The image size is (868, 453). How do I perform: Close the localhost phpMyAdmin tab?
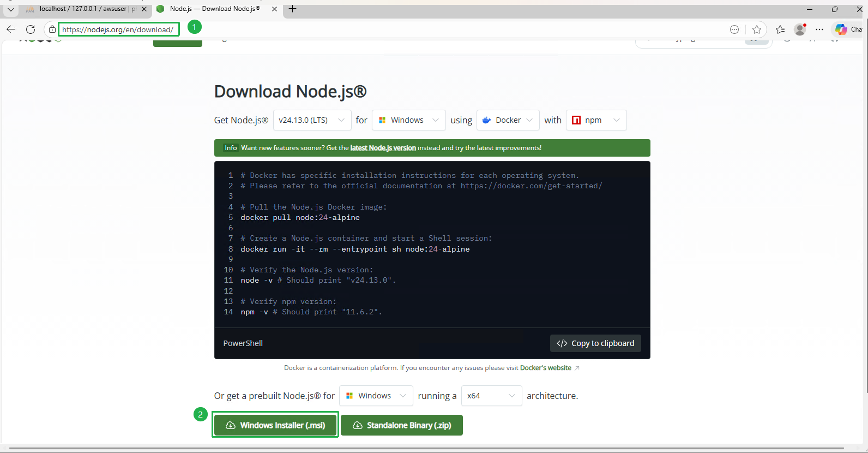pyautogui.click(x=144, y=9)
